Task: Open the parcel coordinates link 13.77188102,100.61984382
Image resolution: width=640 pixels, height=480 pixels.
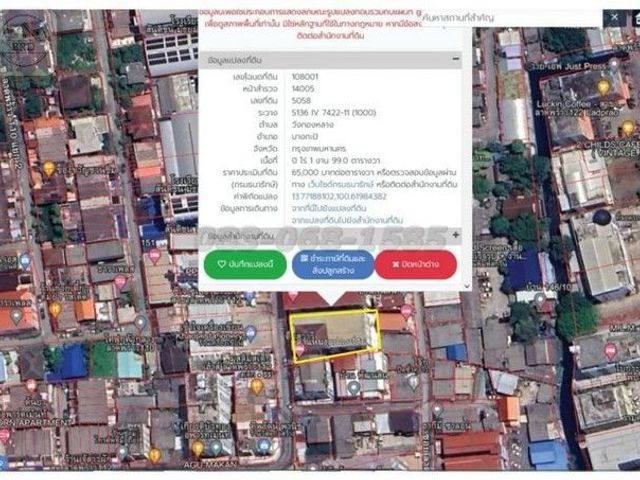Action: pyautogui.click(x=339, y=196)
